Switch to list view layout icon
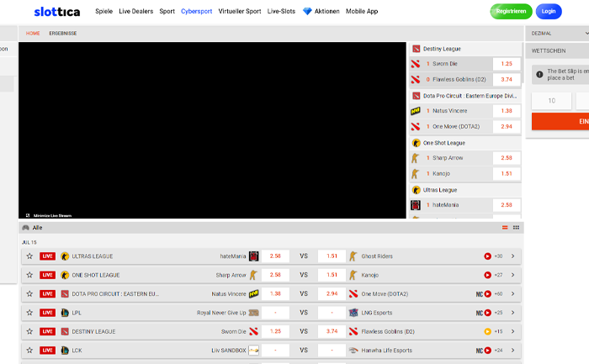Image resolution: width=589 pixels, height=364 pixels. click(505, 228)
